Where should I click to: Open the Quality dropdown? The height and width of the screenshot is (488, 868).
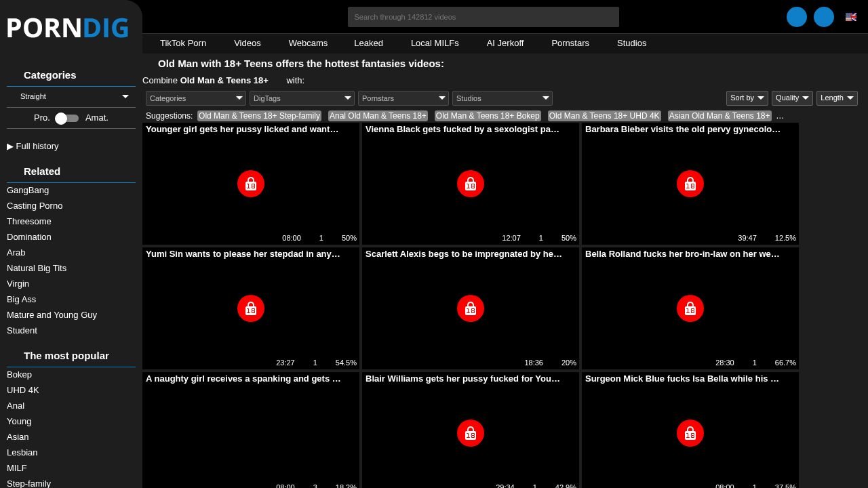click(792, 98)
